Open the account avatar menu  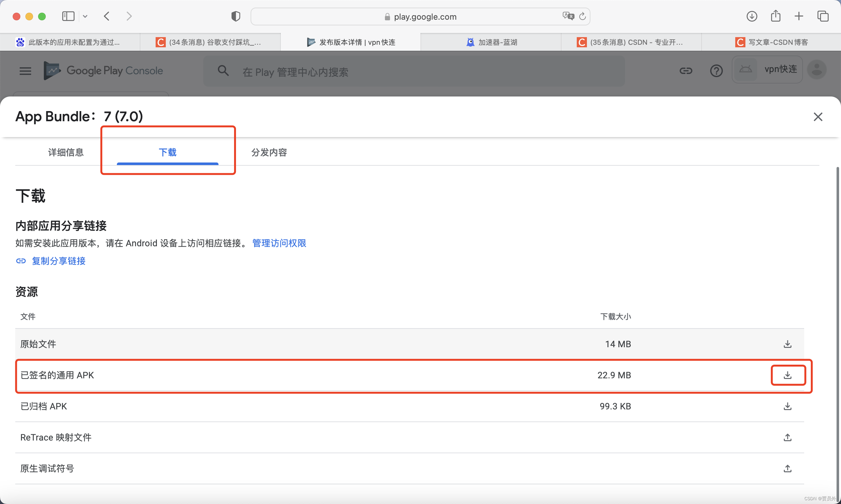click(817, 70)
